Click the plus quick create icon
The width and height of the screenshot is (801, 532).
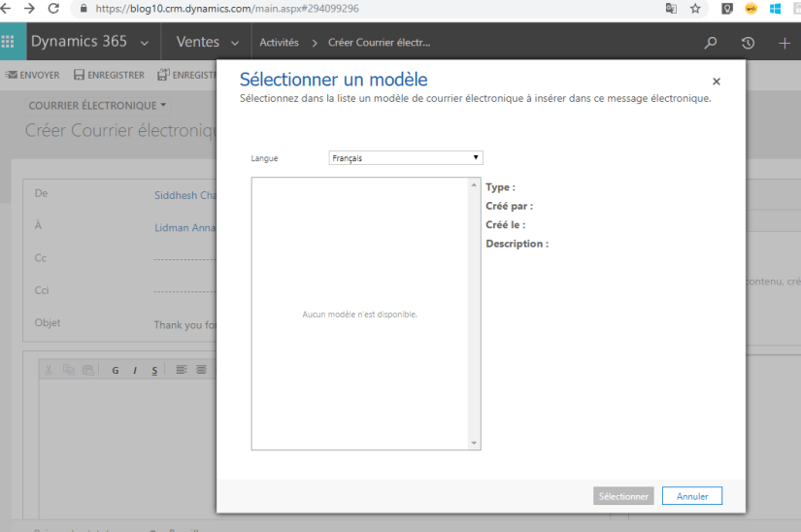784,43
